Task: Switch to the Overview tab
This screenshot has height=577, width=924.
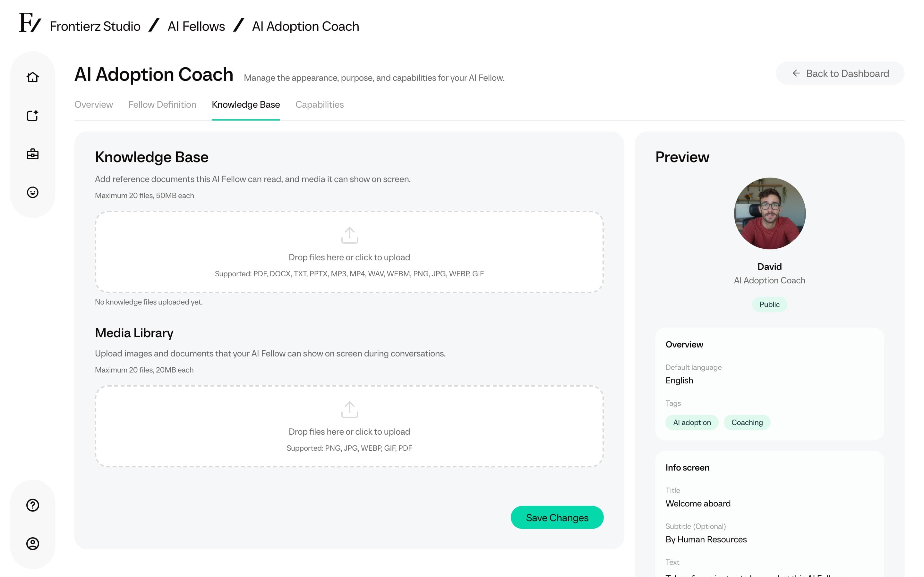Action: coord(94,105)
